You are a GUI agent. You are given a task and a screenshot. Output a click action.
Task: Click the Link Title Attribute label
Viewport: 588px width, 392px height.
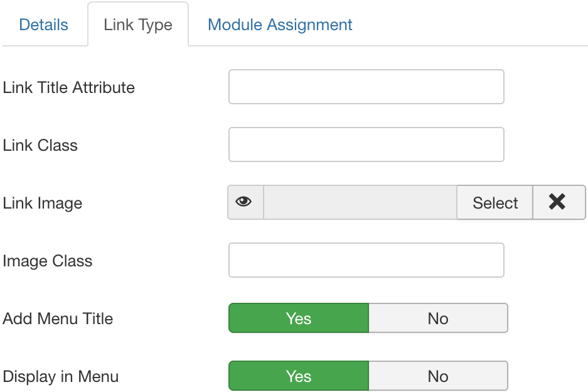69,87
